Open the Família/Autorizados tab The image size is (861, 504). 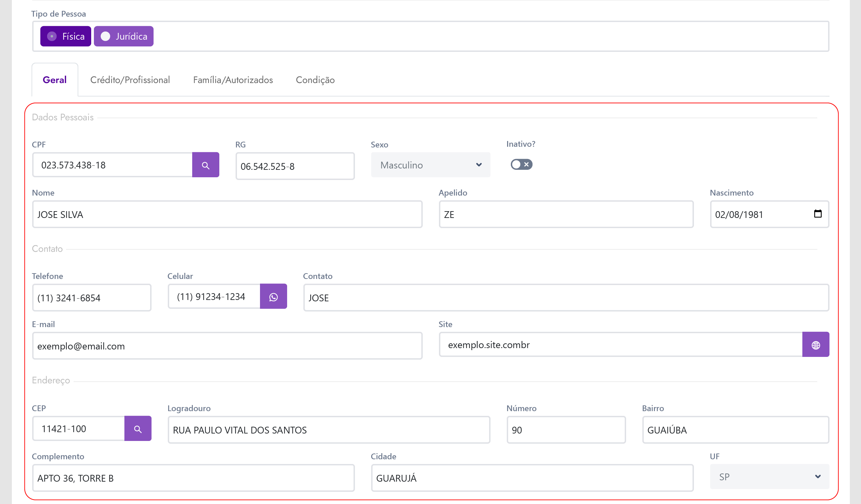pos(233,80)
